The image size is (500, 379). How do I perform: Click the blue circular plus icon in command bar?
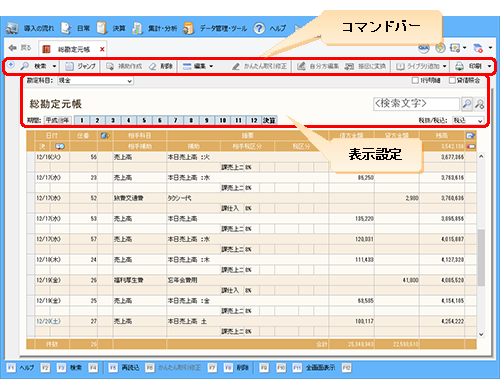pos(11,64)
